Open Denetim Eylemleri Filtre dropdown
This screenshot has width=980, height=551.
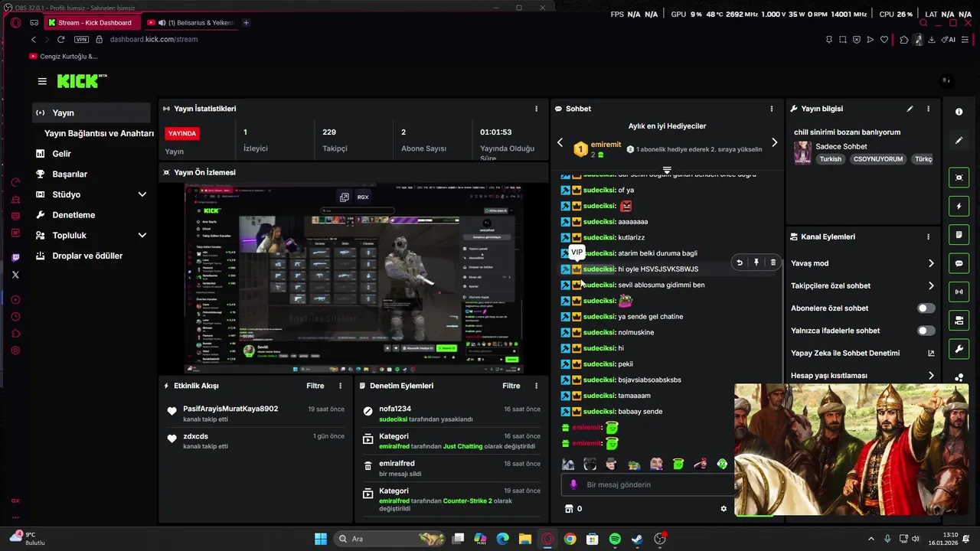tap(511, 386)
